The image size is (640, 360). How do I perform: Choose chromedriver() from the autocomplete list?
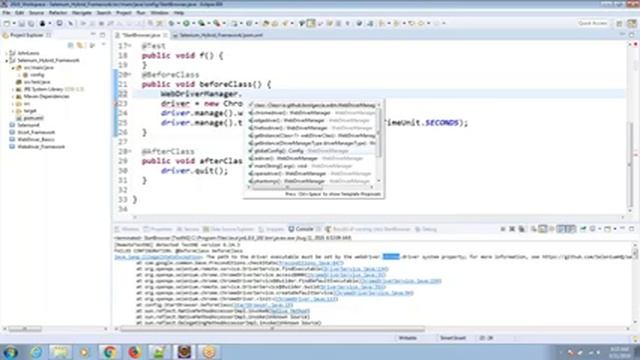click(312, 113)
